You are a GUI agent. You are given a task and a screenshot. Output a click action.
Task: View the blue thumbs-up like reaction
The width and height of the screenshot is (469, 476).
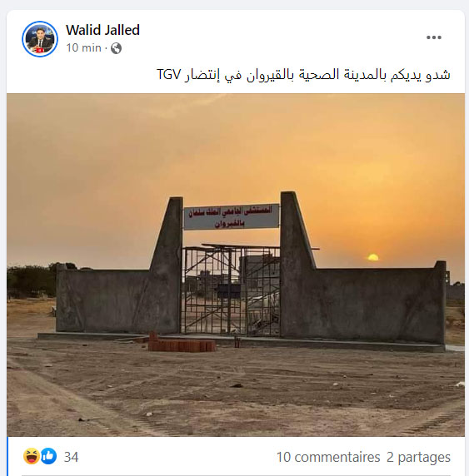point(48,456)
